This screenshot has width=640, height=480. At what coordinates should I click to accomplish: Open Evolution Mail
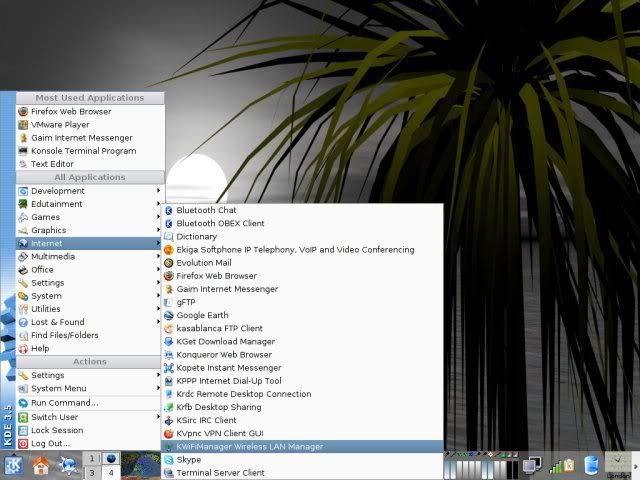click(302, 262)
